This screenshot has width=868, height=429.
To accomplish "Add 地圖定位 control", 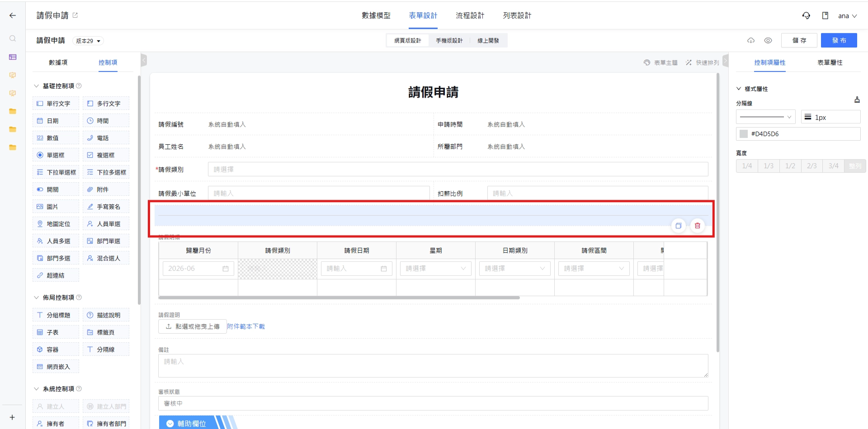I will coord(56,224).
